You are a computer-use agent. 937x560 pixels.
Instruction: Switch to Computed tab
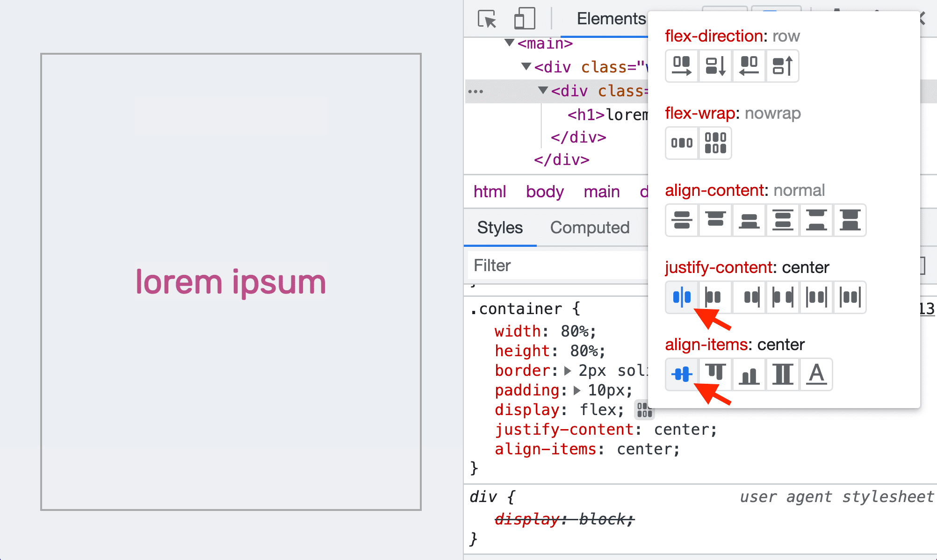(x=590, y=227)
